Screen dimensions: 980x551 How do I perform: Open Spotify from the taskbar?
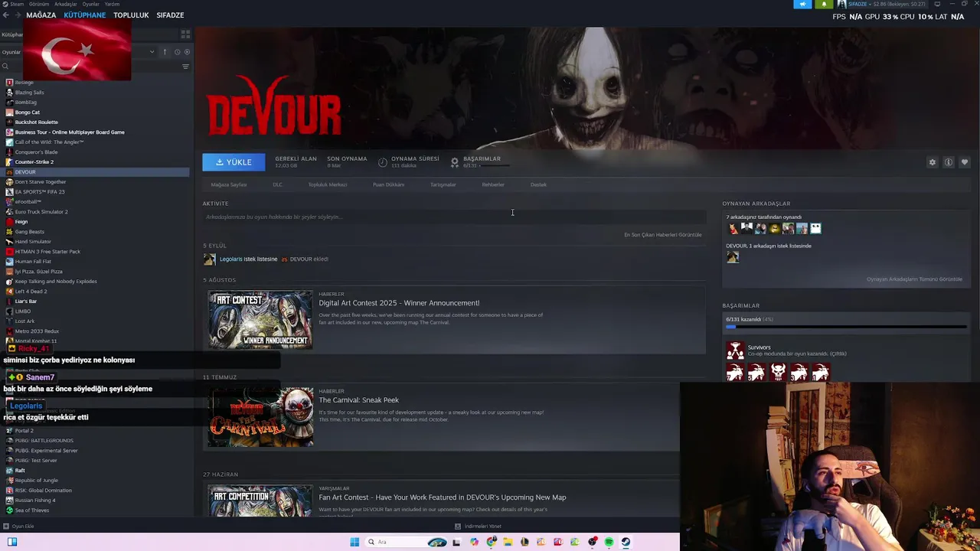click(609, 542)
